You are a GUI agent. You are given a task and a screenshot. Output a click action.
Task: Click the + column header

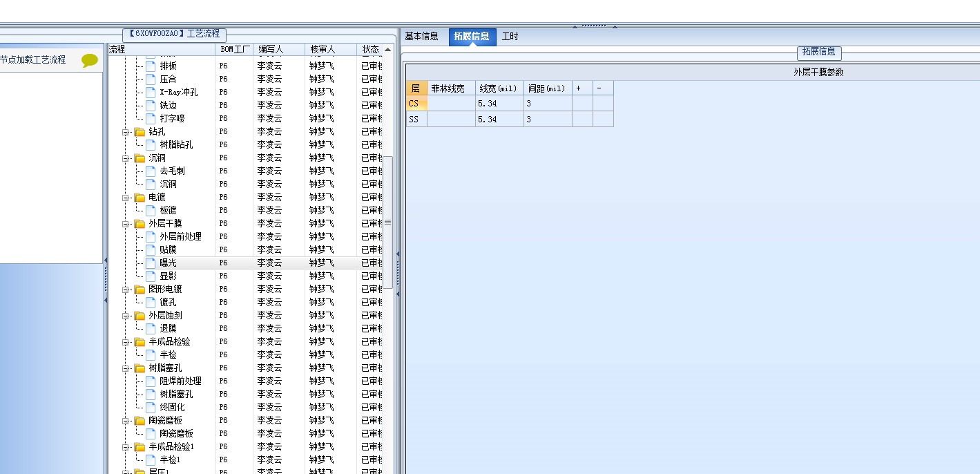coord(582,88)
